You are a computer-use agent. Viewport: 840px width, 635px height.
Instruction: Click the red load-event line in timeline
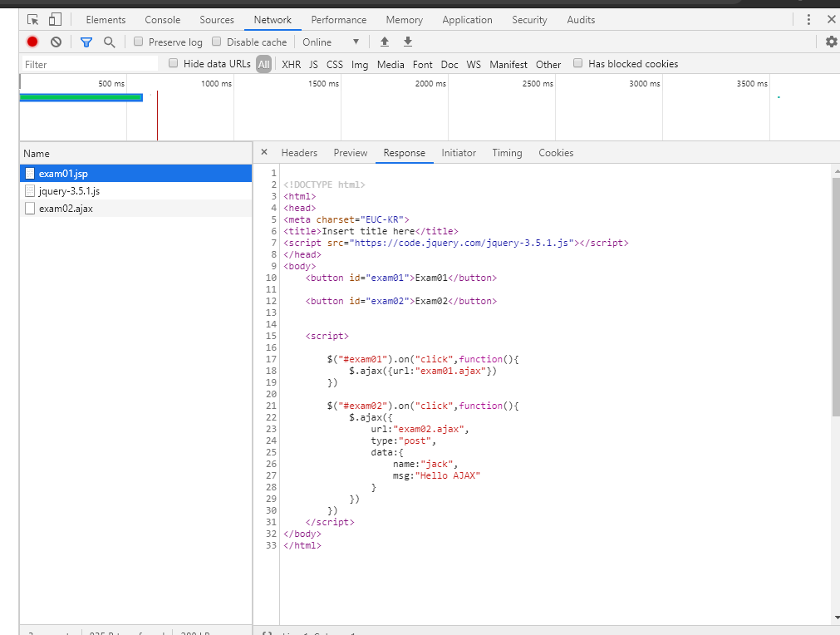coord(158,116)
